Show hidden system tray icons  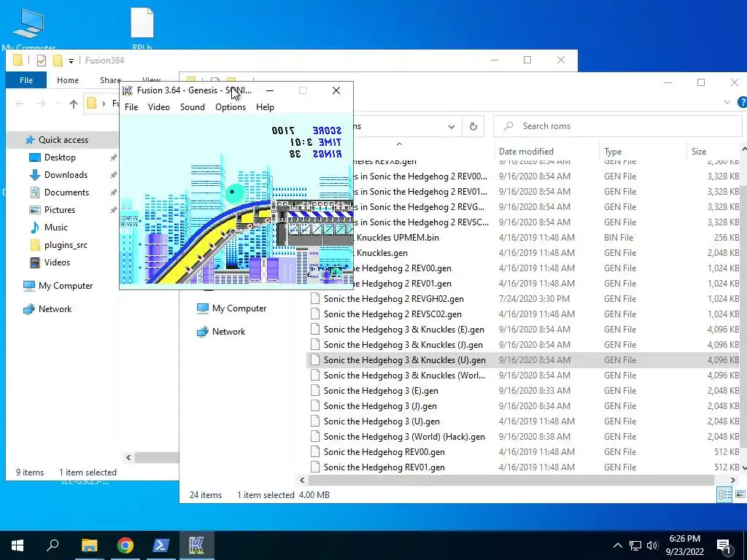point(617,545)
